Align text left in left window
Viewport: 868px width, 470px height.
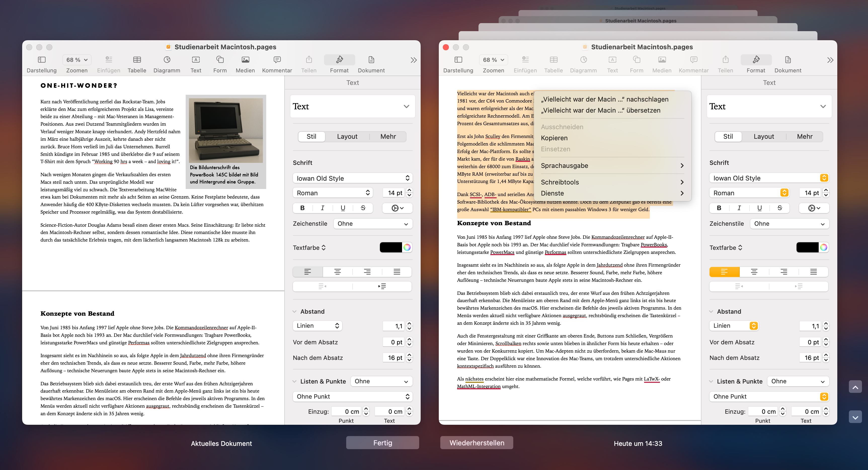pyautogui.click(x=308, y=272)
